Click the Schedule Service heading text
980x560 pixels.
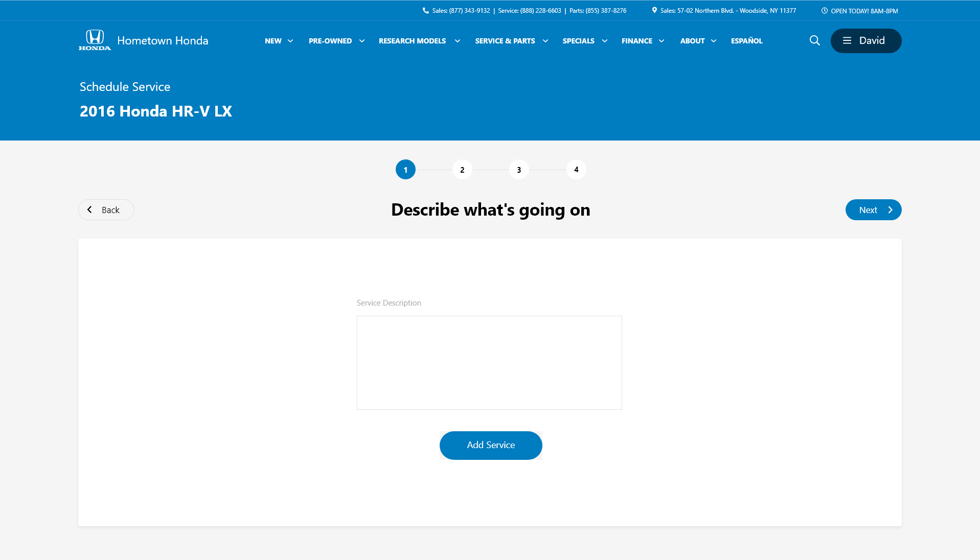tap(125, 87)
